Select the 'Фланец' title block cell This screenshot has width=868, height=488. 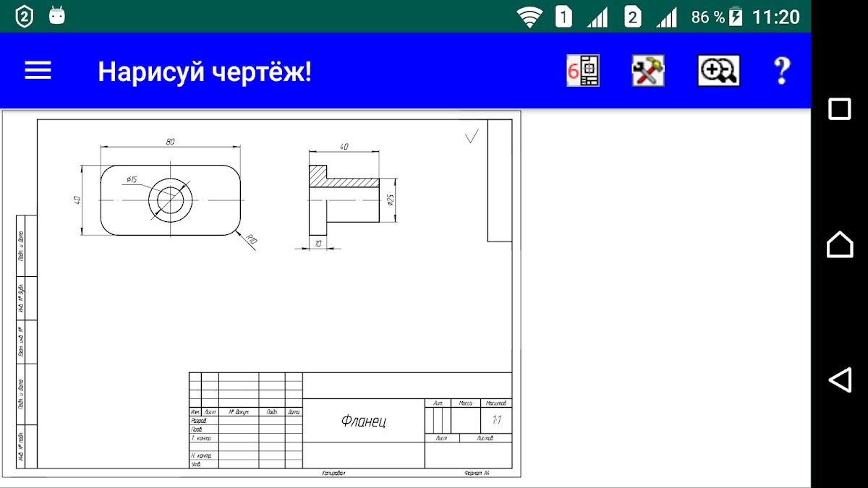point(363,421)
